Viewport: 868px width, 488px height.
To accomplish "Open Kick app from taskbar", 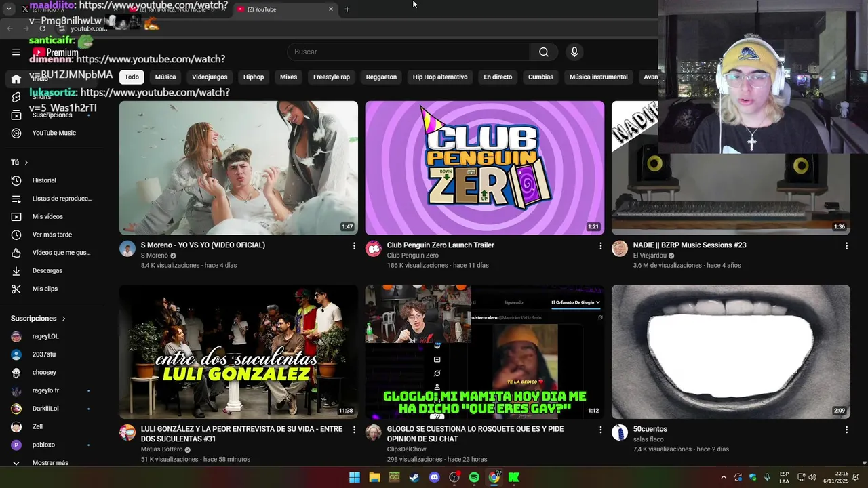I will click(514, 477).
